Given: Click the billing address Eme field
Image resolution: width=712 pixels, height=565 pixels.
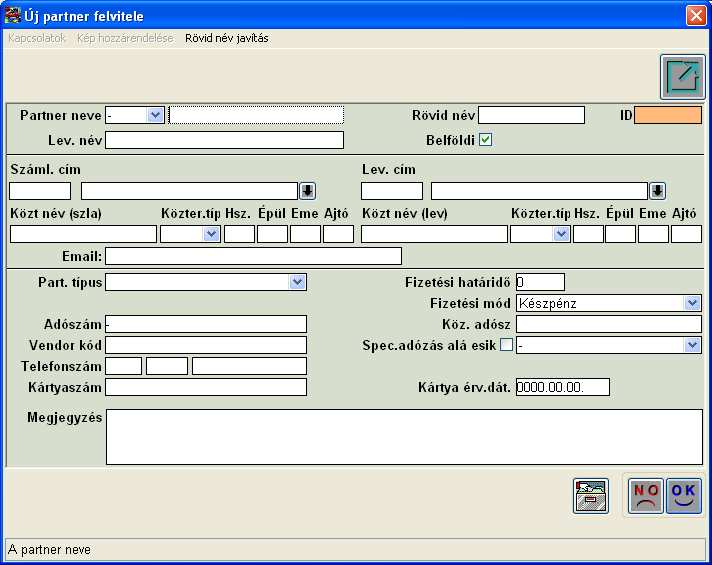Looking at the screenshot, I should tap(306, 234).
